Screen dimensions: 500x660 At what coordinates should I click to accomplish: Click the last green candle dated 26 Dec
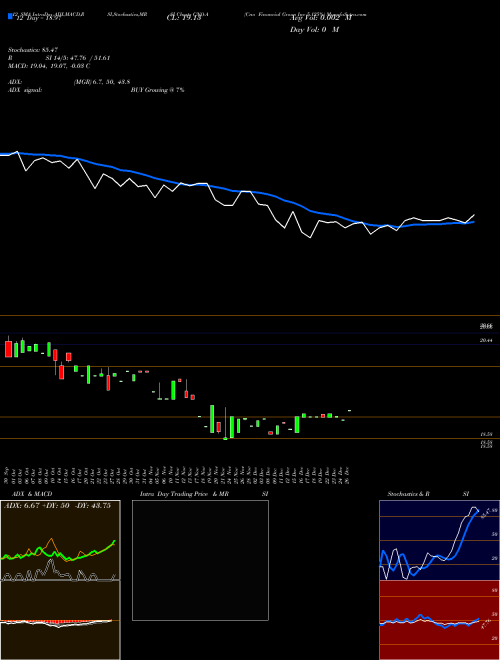(349, 410)
